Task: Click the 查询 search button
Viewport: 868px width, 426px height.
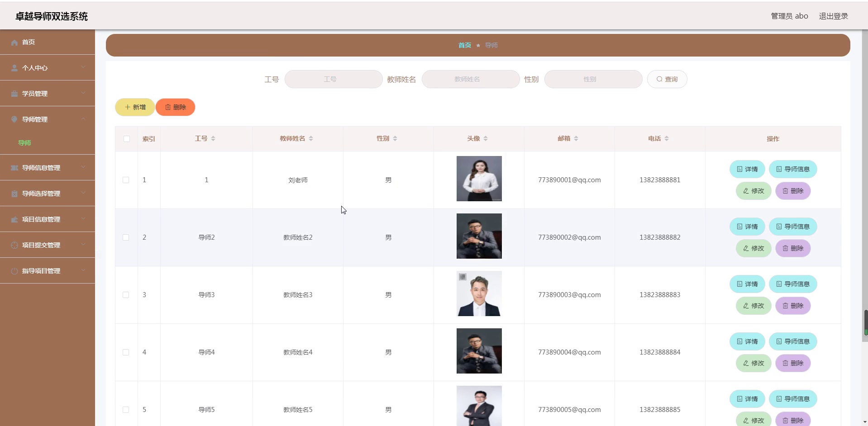Action: point(667,79)
